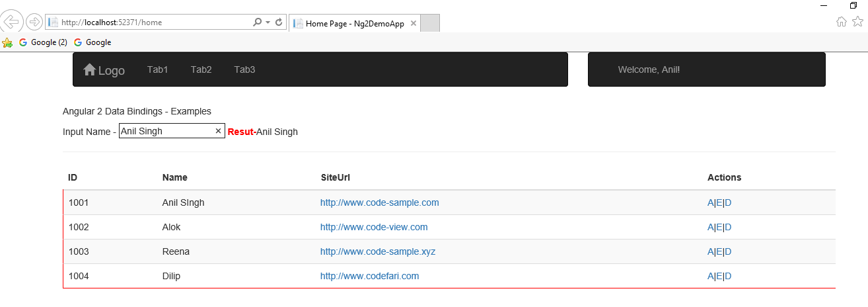The height and width of the screenshot is (307, 868).
Task: Switch to Tab1 in the navbar
Action: click(157, 69)
